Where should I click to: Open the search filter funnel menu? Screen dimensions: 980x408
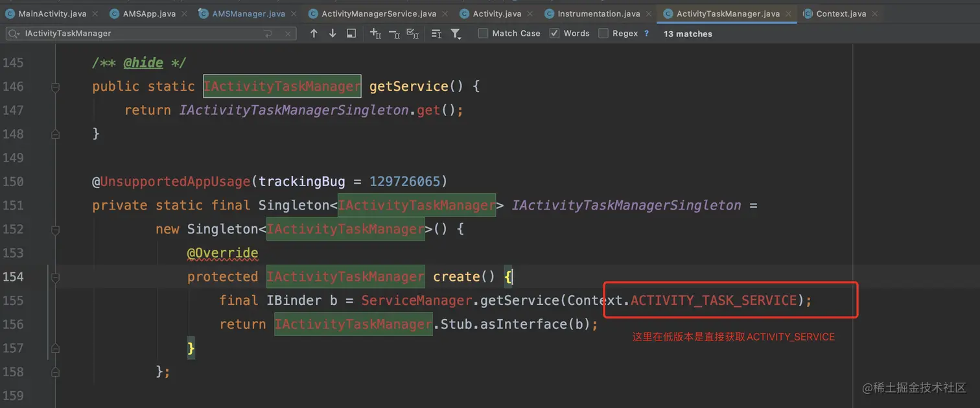coord(456,33)
